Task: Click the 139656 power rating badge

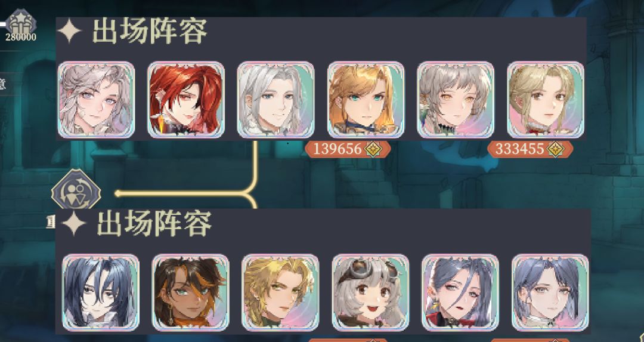Action: click(x=348, y=149)
